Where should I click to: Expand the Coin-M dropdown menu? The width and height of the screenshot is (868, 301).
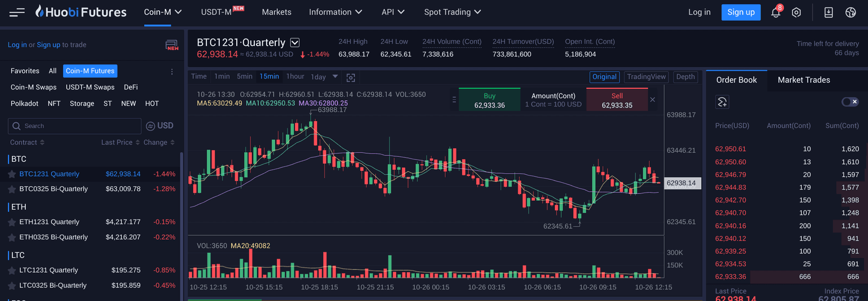point(163,12)
